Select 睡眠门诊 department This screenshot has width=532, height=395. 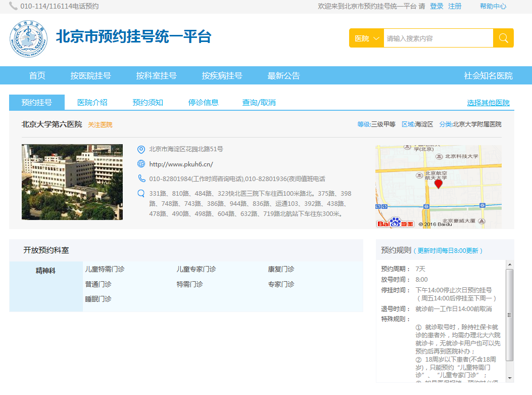pos(98,299)
